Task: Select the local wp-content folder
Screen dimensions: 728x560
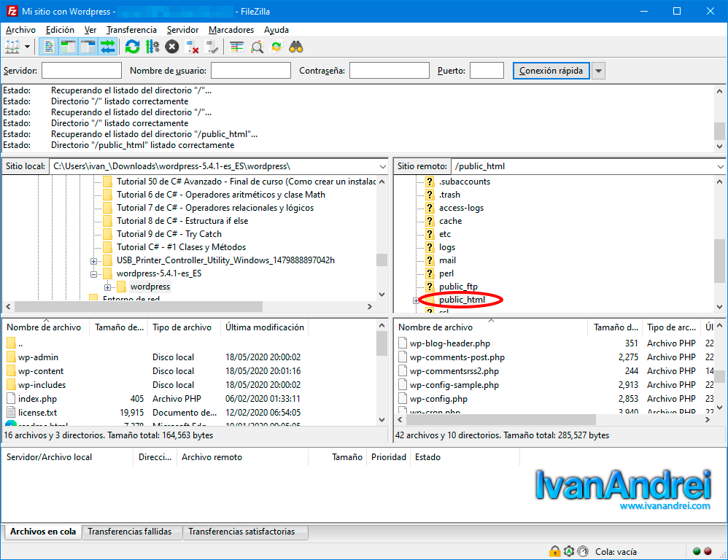Action: click(41, 371)
